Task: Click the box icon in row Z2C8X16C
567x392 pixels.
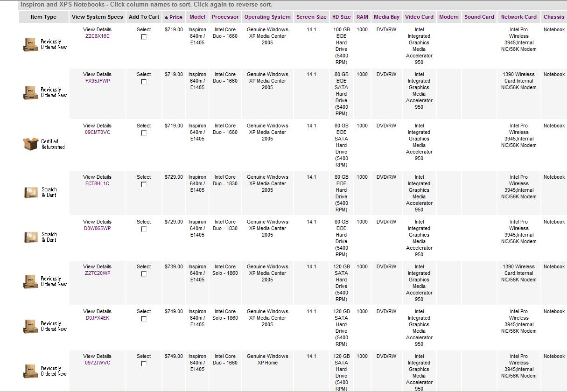Action: click(31, 45)
